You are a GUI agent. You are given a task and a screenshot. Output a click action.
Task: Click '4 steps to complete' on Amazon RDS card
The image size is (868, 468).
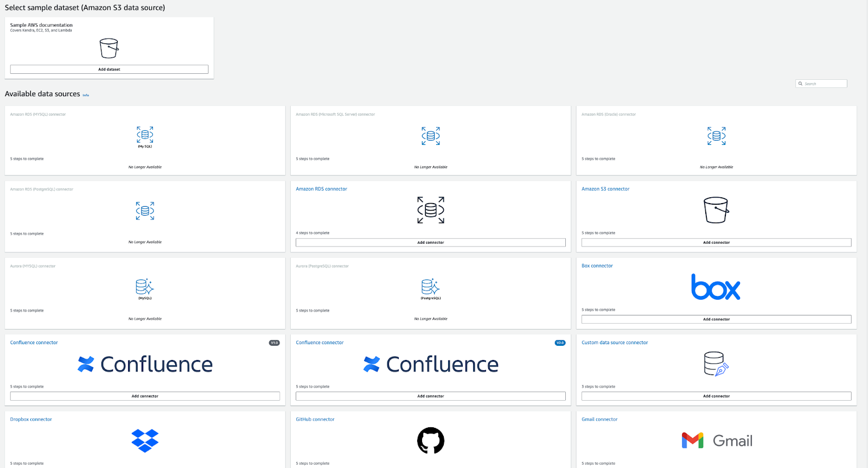tap(312, 233)
